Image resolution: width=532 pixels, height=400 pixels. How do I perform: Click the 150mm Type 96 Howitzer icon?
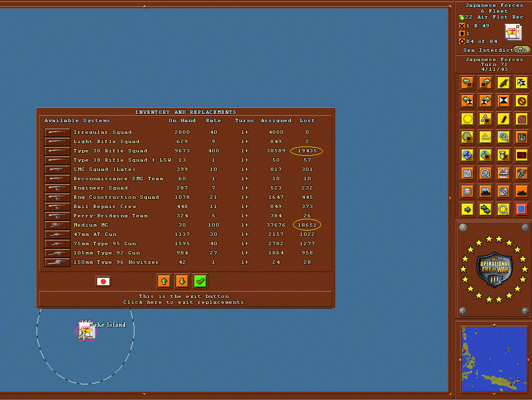pos(57,262)
